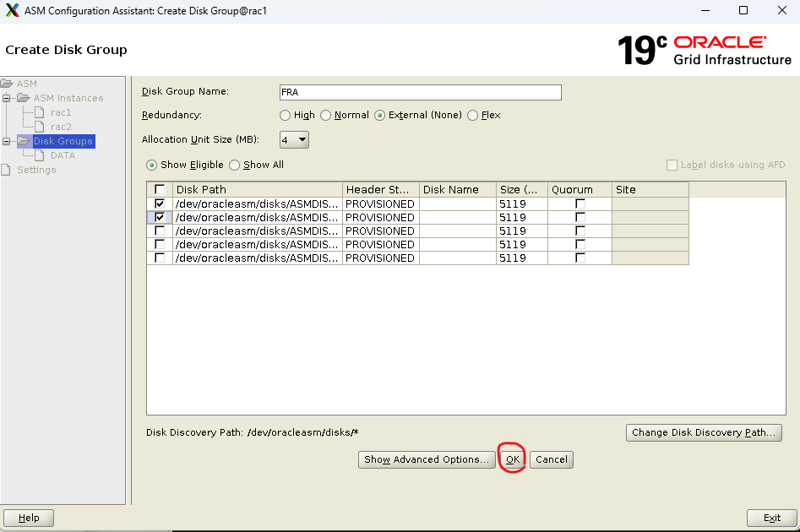The image size is (800, 532).
Task: Open rac2 under ASM Instances
Action: pos(61,127)
